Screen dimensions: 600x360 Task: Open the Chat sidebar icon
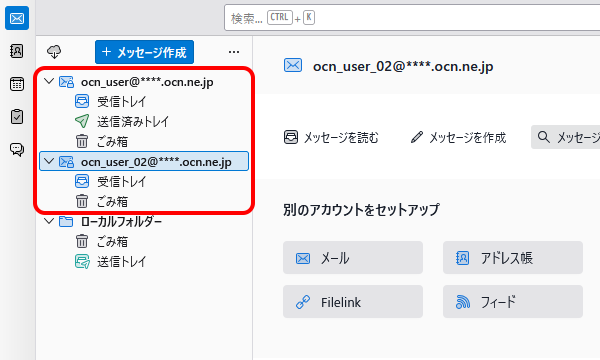(17, 149)
